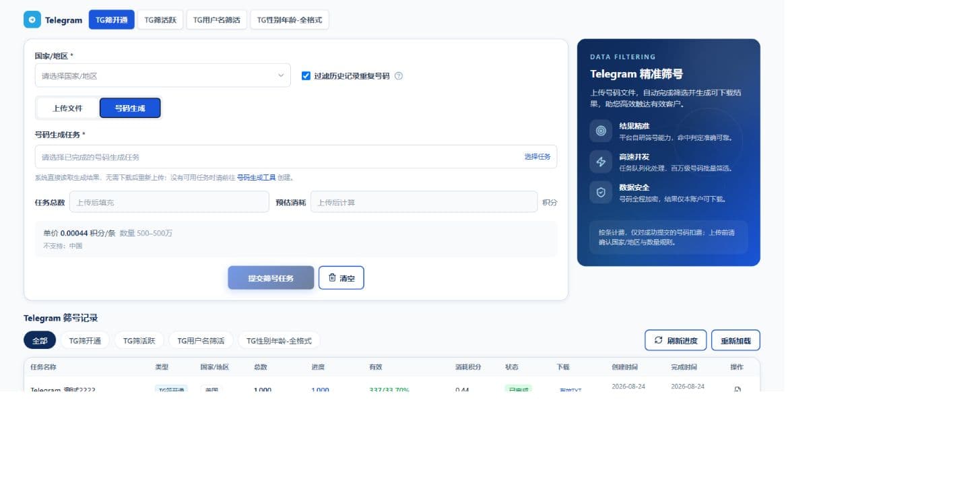Screen dimensions: 980x489
Task: Click the 选择任务 link
Action: point(537,157)
